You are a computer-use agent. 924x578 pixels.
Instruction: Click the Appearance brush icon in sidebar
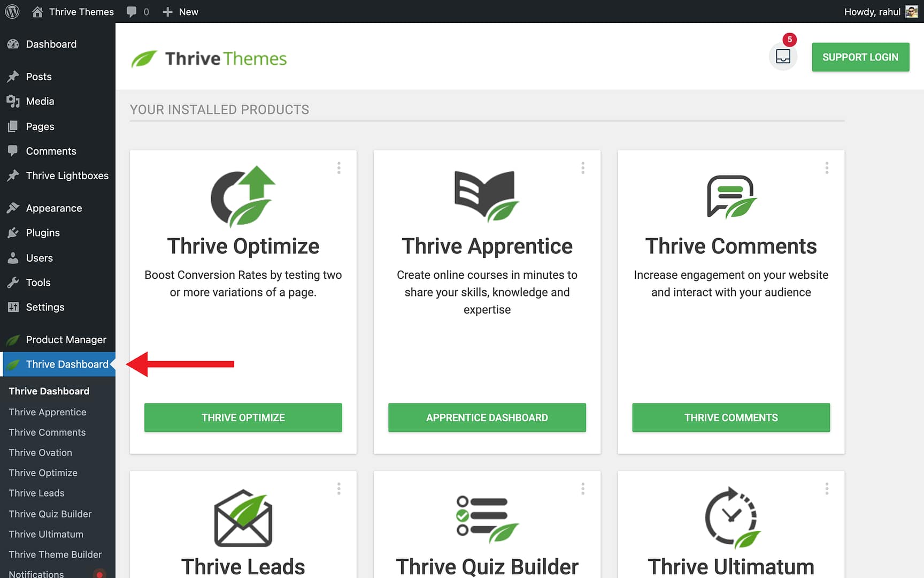(13, 208)
